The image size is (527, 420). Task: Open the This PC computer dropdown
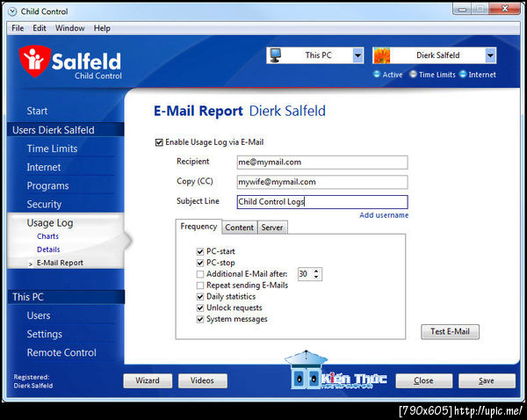[x=358, y=55]
